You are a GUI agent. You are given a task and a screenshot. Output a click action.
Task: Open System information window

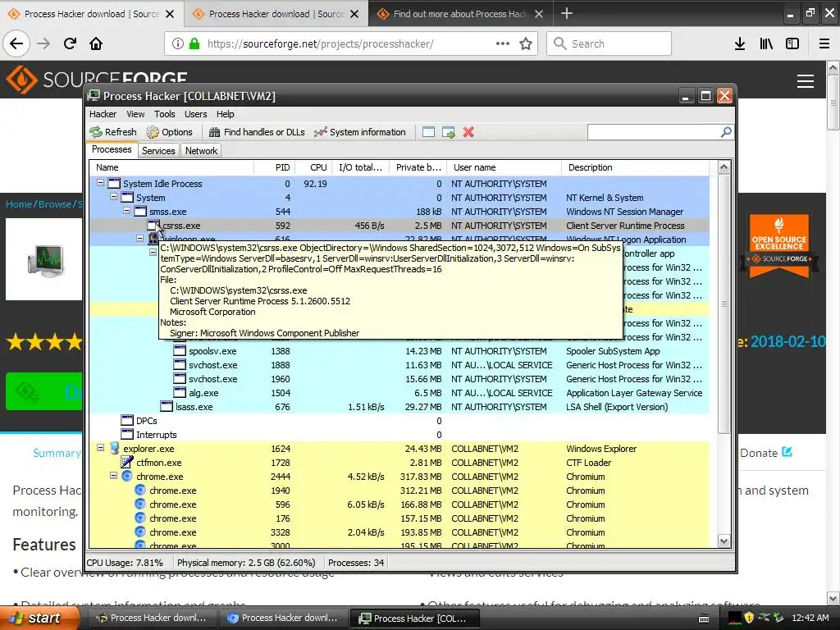360,132
